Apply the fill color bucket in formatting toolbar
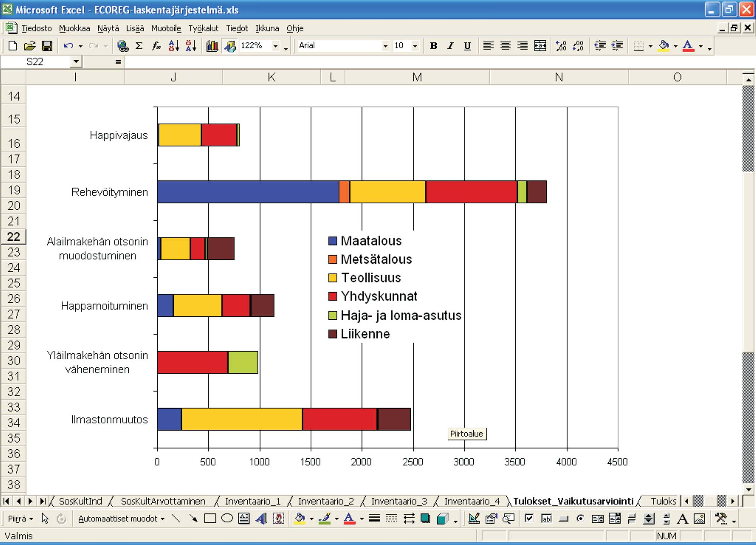756x545 pixels. (663, 46)
